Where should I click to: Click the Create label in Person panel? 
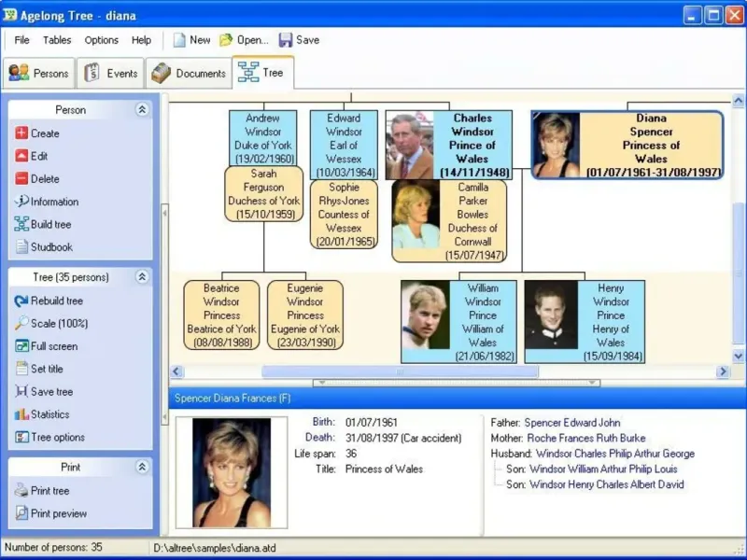[45, 133]
